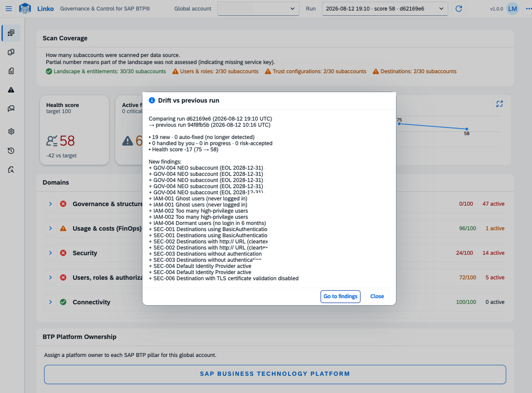Expand the Usage & costs (FinOps) domain

click(x=50, y=228)
